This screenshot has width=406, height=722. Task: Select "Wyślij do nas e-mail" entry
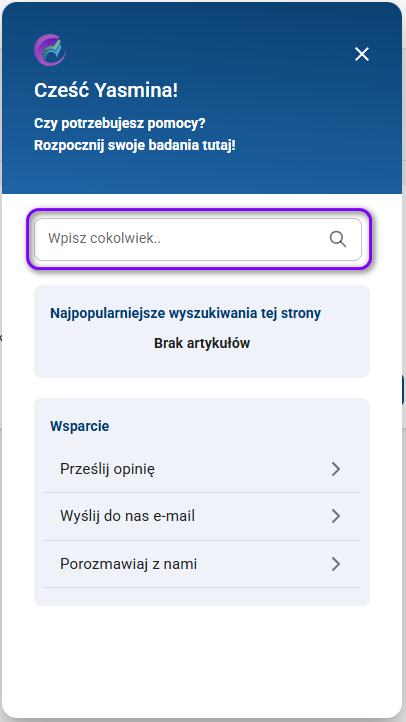point(202,516)
